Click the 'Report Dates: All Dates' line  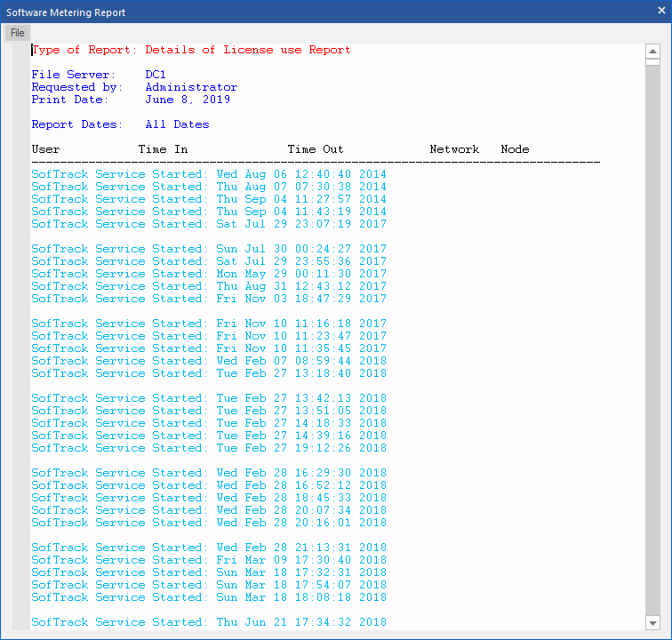point(120,124)
